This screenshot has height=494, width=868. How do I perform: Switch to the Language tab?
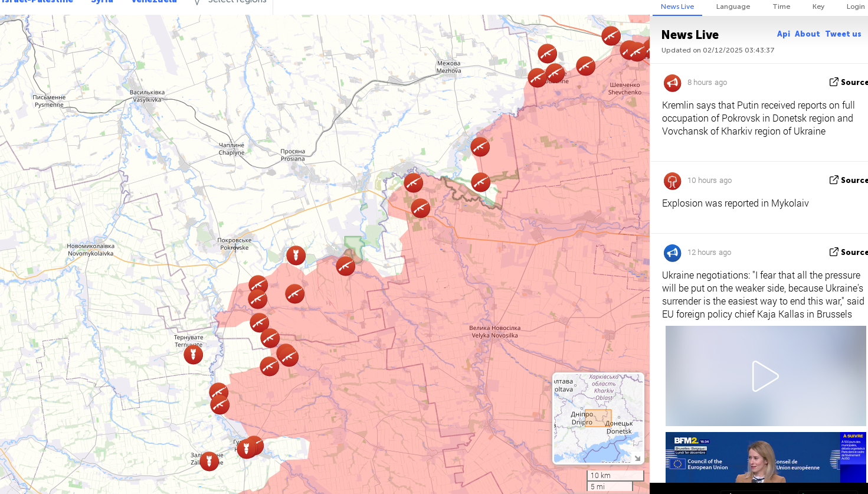point(733,6)
